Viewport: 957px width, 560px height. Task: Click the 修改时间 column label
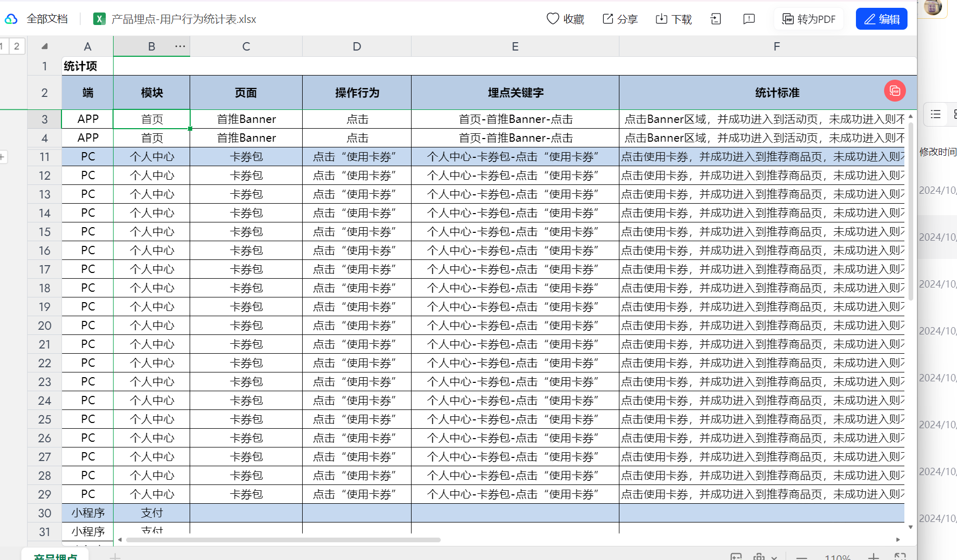point(938,152)
